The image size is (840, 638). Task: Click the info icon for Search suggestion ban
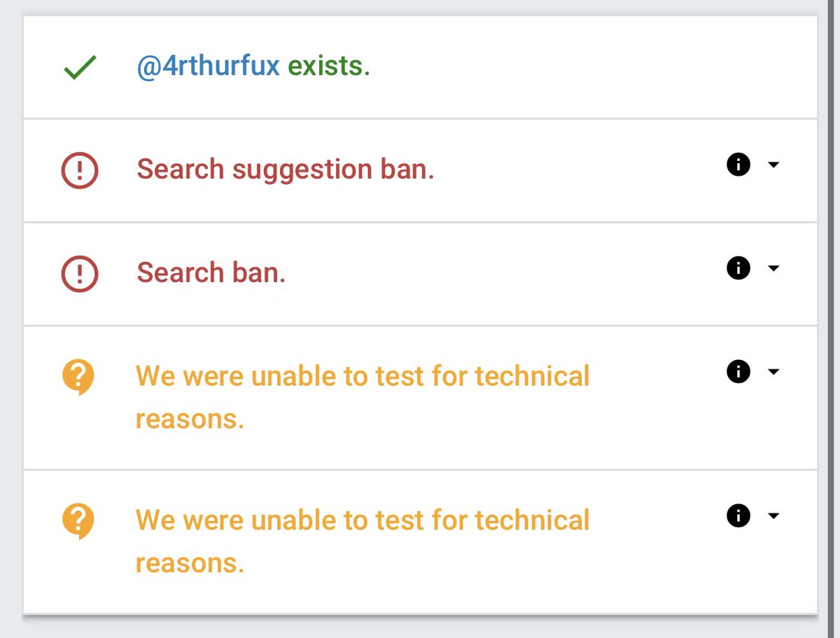[738, 165]
